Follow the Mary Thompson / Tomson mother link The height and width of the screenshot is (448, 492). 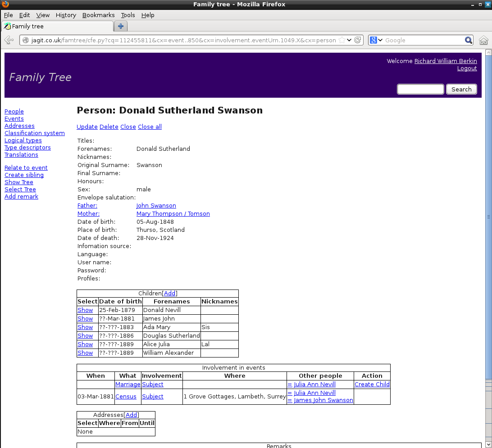tap(173, 213)
